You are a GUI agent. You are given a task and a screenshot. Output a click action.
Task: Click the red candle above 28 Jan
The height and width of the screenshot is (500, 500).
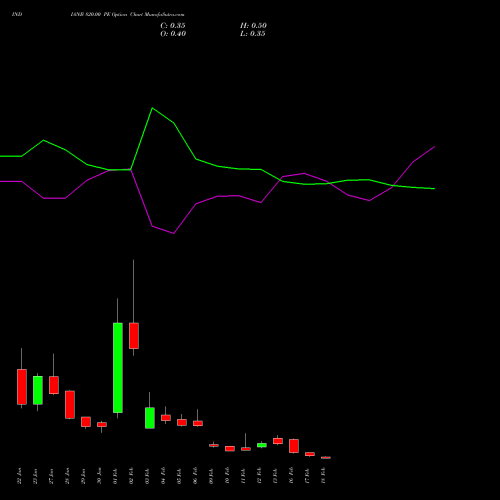coord(70,404)
